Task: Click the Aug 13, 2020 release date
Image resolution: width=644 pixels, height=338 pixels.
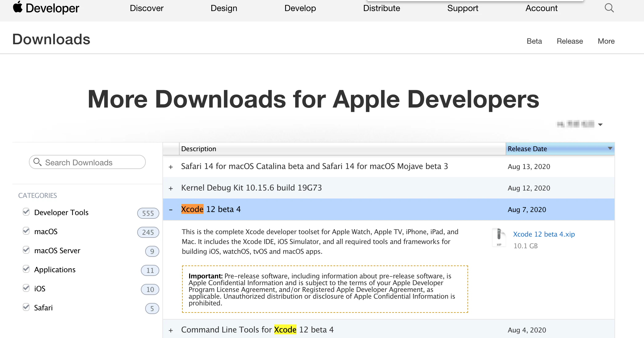Action: coord(529,167)
